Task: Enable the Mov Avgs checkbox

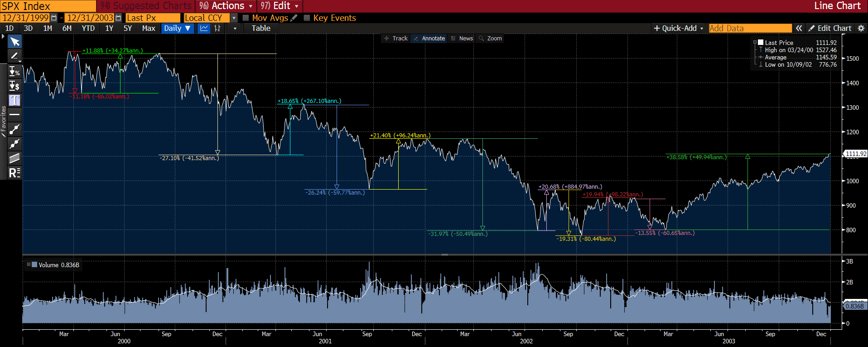Action: pyautogui.click(x=246, y=18)
